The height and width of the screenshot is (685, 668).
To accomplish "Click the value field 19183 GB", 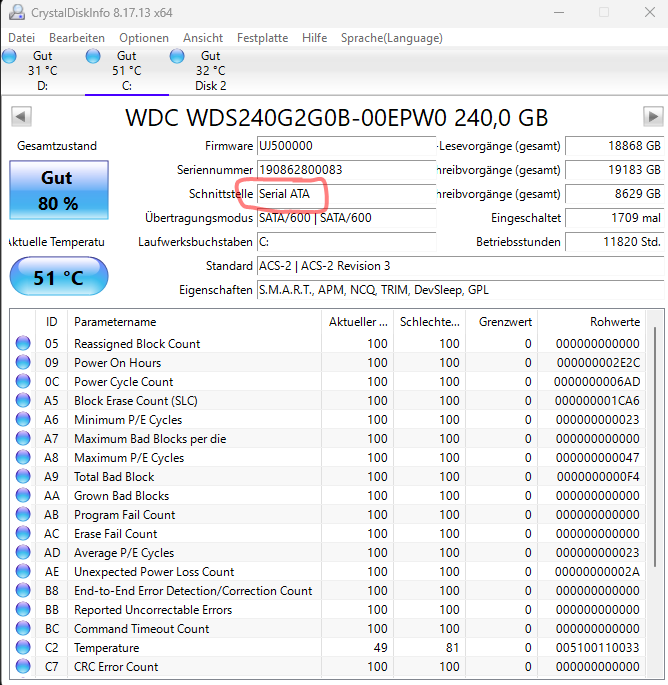I will tap(615, 170).
